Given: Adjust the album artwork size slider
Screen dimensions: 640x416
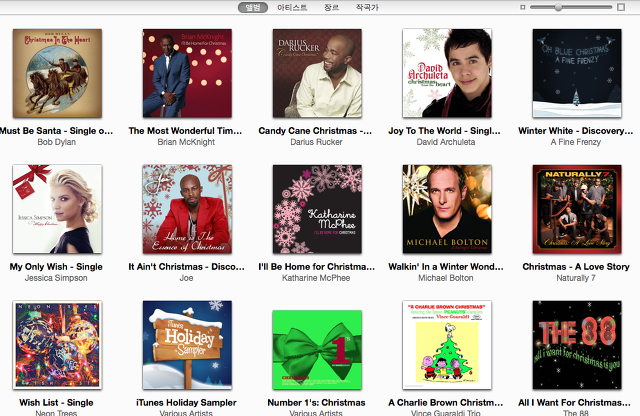Looking at the screenshot, I should click(558, 7).
